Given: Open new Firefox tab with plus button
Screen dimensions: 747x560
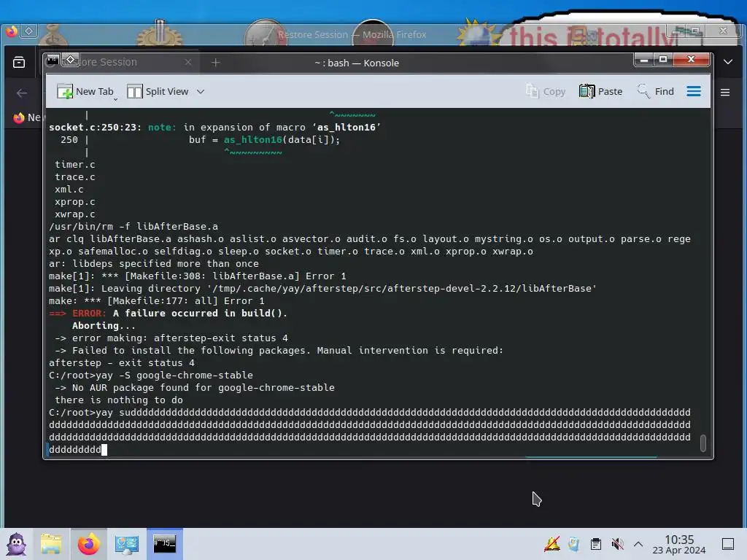Looking at the screenshot, I should pos(215,63).
